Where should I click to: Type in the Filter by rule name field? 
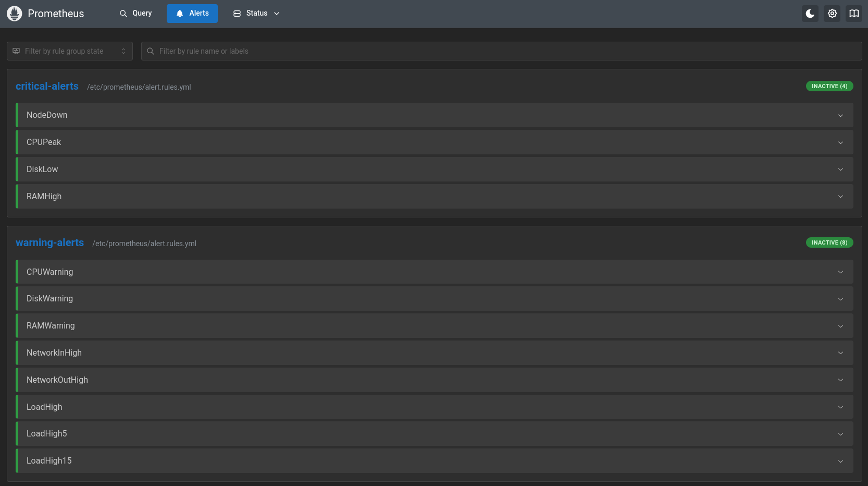click(x=500, y=51)
